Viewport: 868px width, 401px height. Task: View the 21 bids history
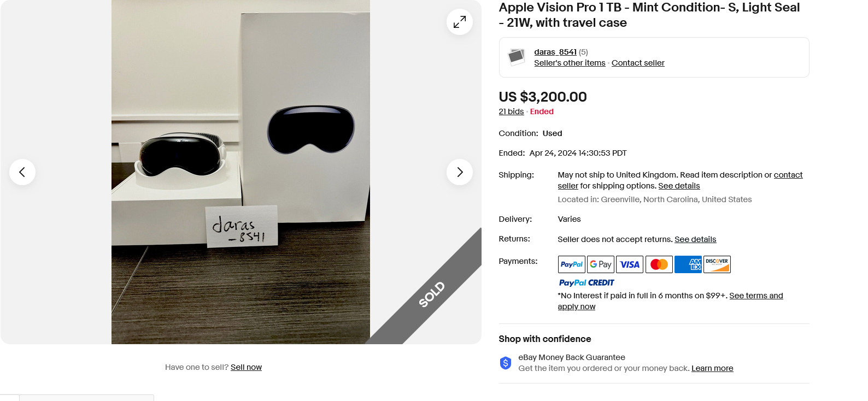coord(511,111)
